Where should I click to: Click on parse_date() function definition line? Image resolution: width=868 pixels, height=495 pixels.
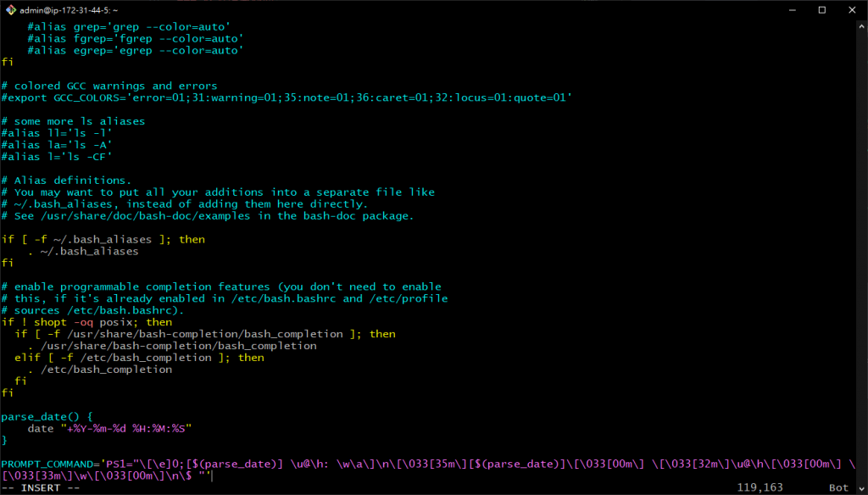tap(47, 416)
